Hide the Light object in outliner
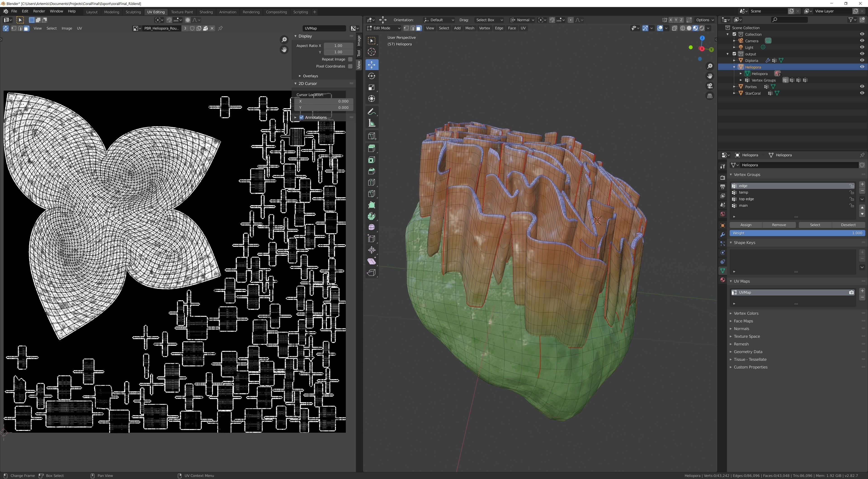Image resolution: width=868 pixels, height=479 pixels. click(862, 47)
